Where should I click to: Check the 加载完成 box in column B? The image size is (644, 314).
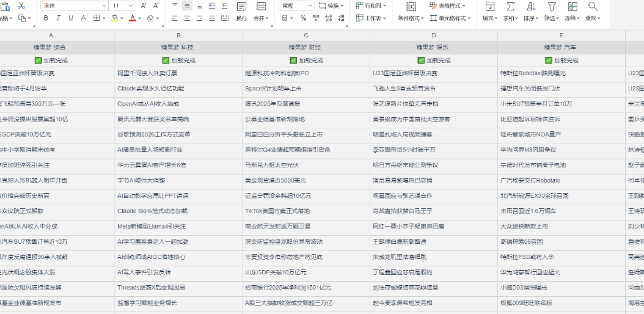(166, 60)
